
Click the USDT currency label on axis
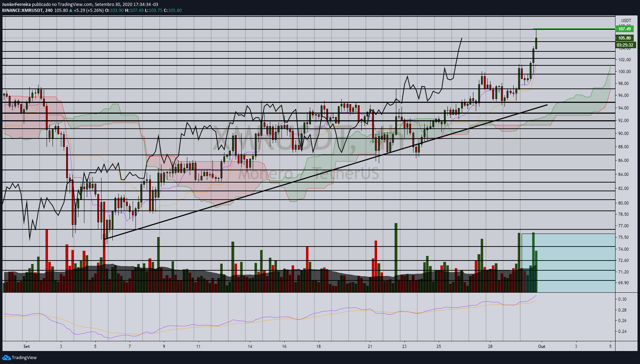point(626,21)
